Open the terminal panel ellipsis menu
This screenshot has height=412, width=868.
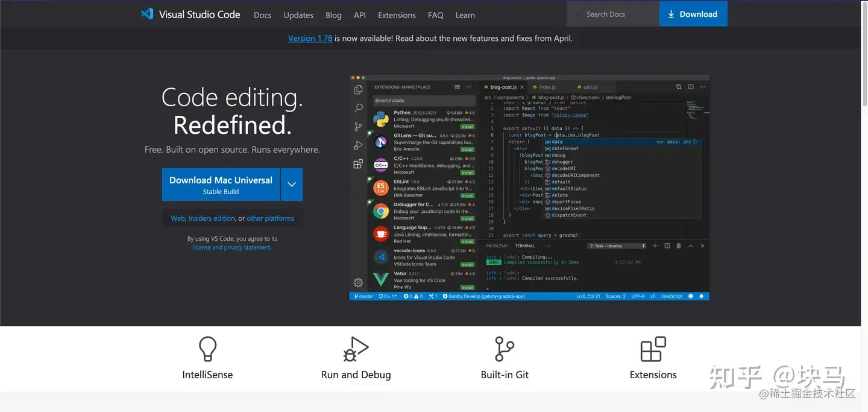pyautogui.click(x=547, y=246)
